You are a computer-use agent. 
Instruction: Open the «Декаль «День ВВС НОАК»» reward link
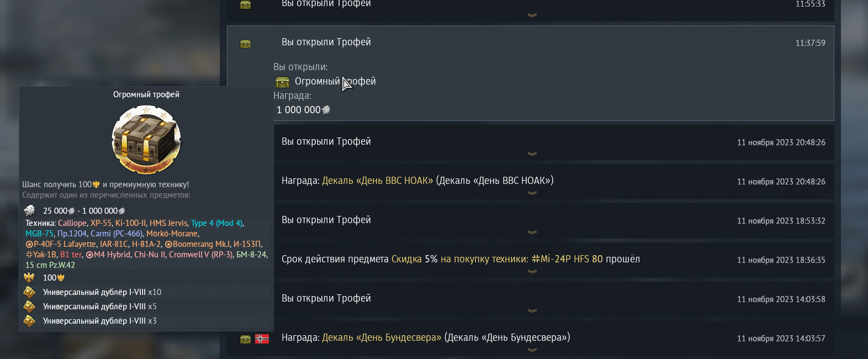(x=377, y=181)
